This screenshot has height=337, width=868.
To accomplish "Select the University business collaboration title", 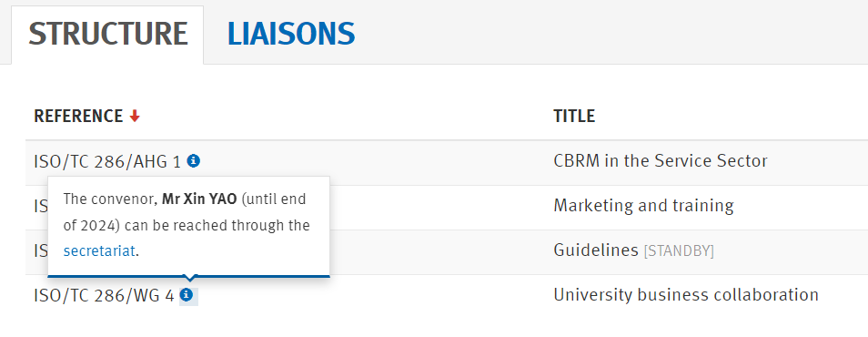I will pos(686,295).
